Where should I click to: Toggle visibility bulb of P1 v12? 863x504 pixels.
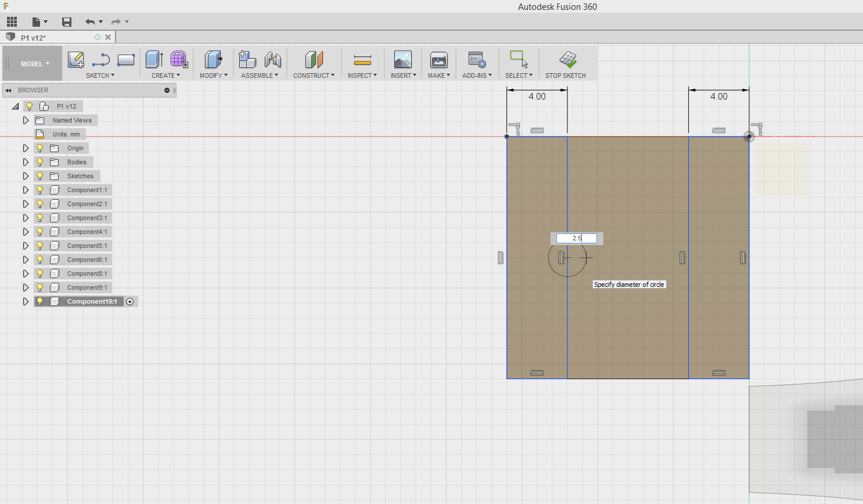click(29, 106)
